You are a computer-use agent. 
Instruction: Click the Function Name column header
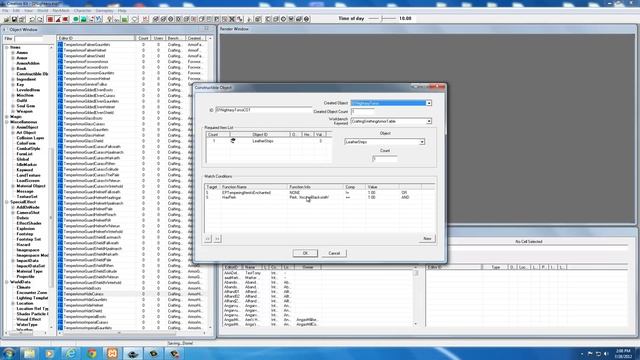point(254,187)
